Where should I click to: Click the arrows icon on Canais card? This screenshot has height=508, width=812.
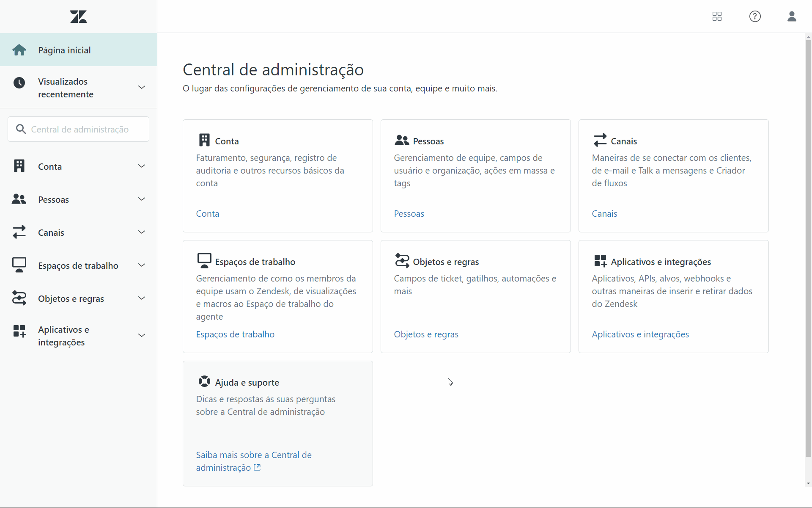(600, 140)
